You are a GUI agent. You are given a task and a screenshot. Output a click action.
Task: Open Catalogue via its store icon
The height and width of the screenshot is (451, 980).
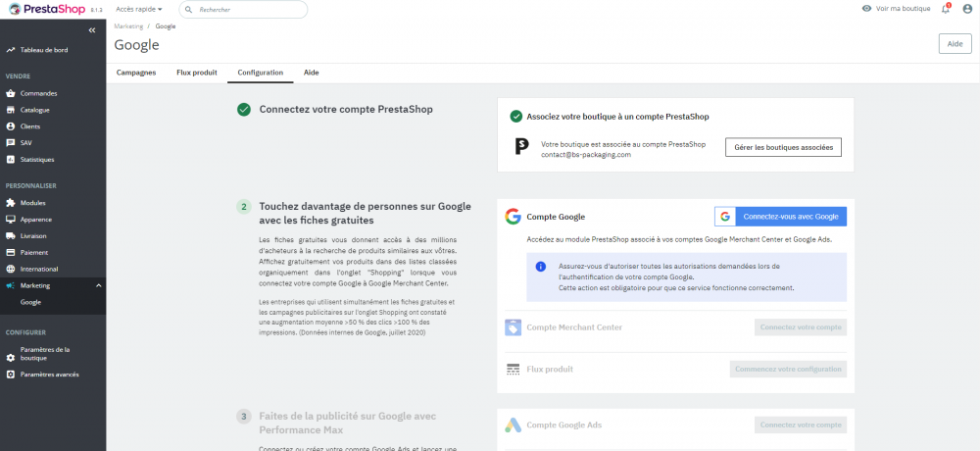pos(11,110)
